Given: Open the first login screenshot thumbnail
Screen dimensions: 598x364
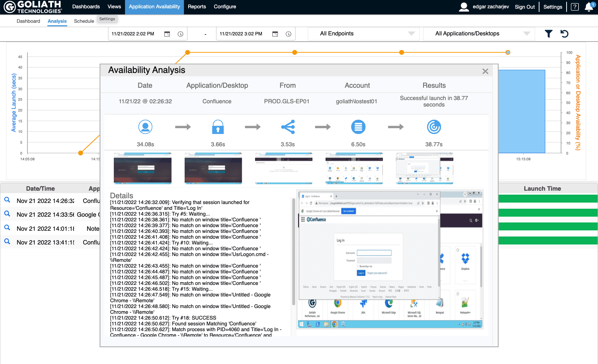Looking at the screenshot, I should tap(143, 168).
